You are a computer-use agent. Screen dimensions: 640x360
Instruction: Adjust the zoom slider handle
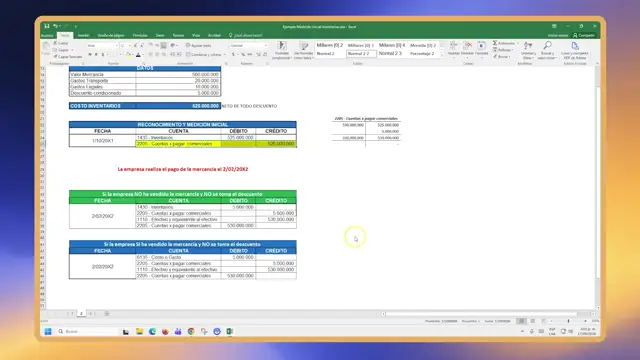coord(568,321)
